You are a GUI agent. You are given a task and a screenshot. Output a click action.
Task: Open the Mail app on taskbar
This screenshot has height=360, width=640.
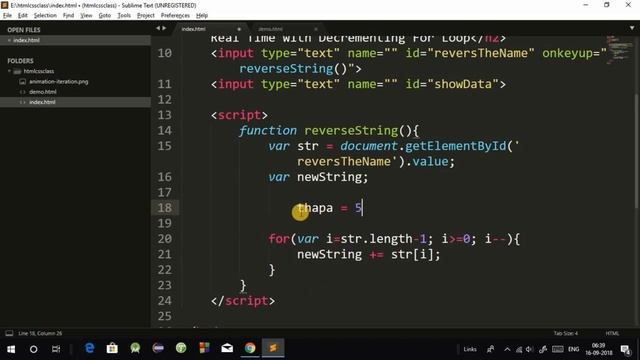(227, 348)
